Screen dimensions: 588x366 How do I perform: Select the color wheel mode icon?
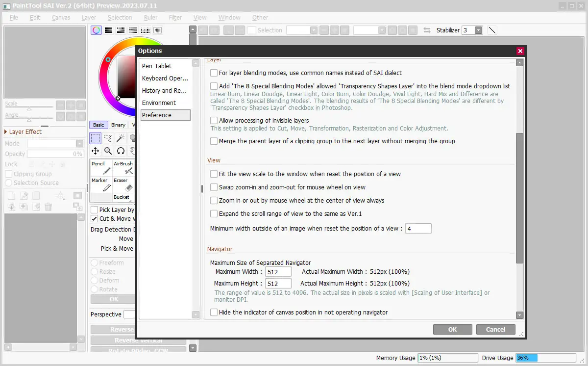[97, 30]
